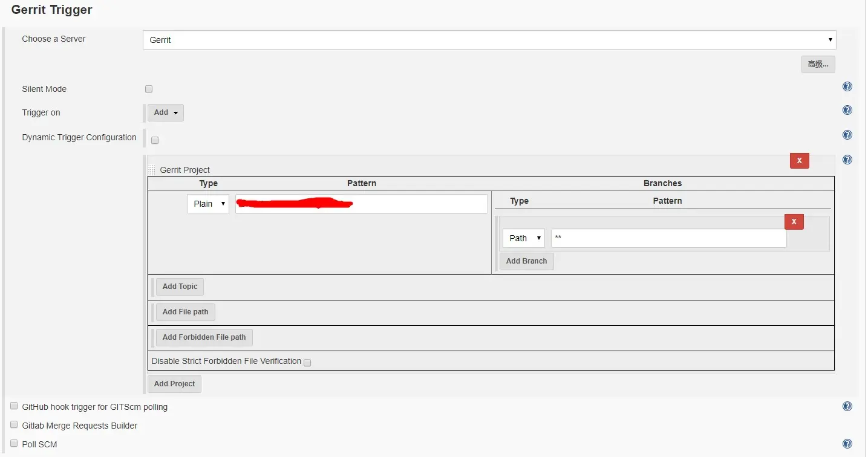Open help for GitHub hook trigger
Screen dimensions: 868x457
click(847, 406)
